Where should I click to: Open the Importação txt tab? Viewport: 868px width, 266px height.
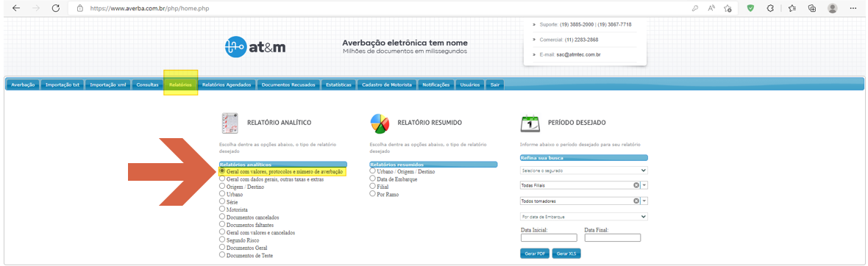coord(63,85)
